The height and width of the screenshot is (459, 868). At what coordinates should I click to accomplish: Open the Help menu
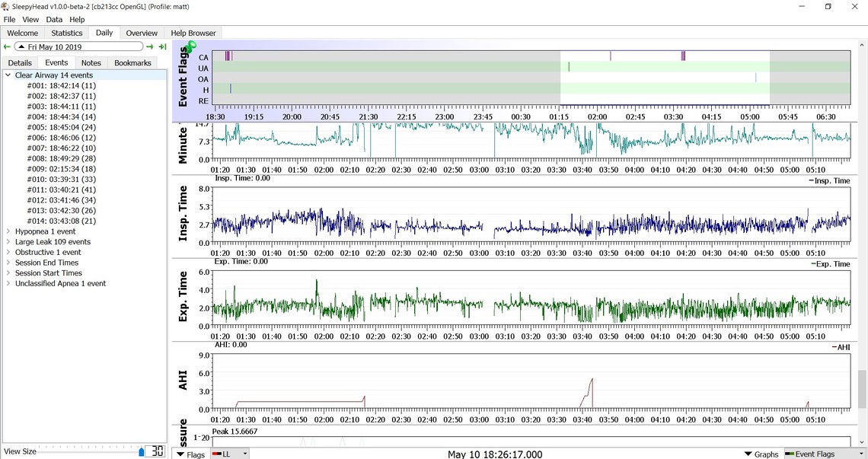[x=77, y=19]
